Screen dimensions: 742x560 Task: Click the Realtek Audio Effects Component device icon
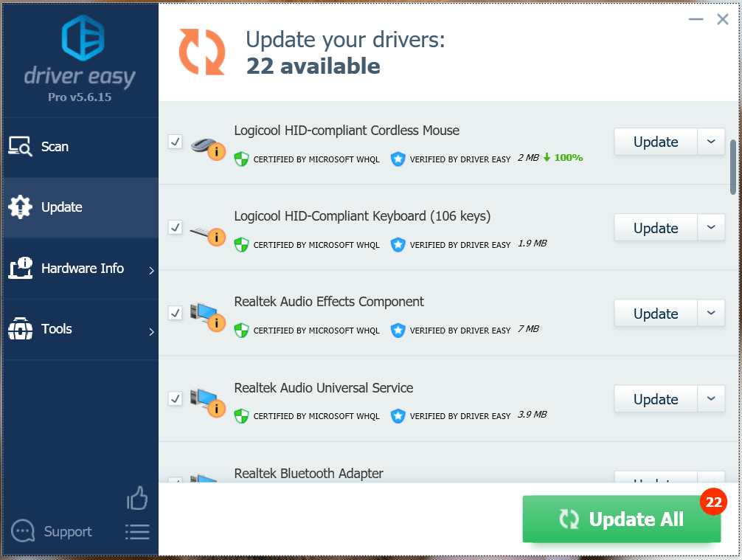coord(207,317)
